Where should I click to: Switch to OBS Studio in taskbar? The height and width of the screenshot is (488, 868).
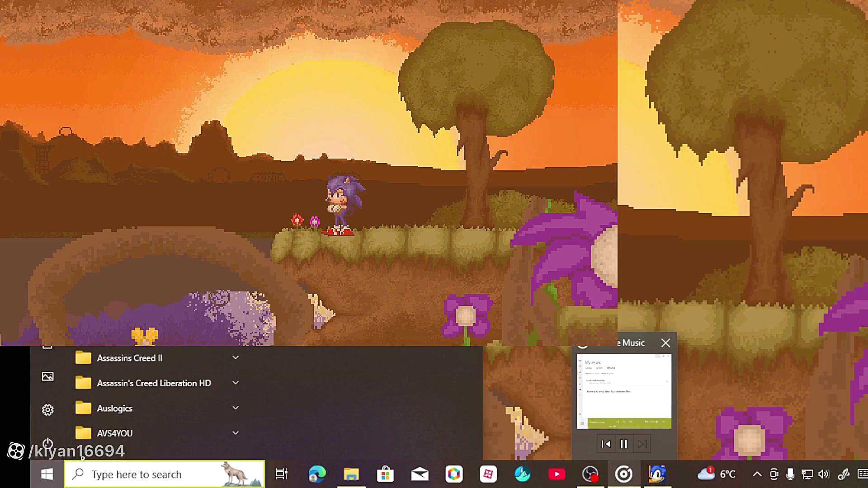pyautogui.click(x=590, y=474)
